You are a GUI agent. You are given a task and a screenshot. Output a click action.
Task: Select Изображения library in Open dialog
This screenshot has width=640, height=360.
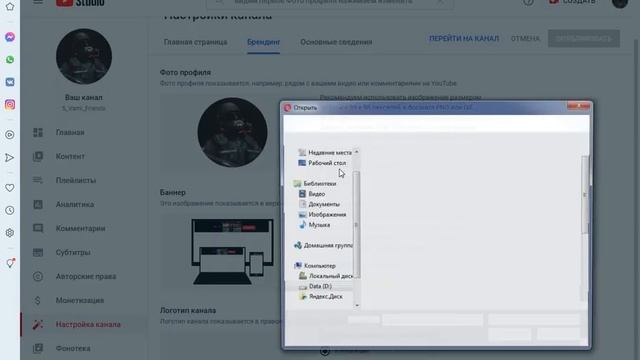[x=322, y=214]
